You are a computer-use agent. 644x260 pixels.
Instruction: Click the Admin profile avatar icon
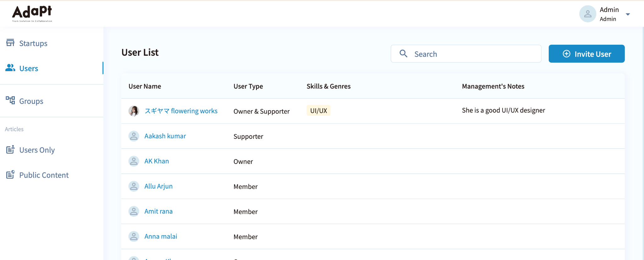point(588,14)
